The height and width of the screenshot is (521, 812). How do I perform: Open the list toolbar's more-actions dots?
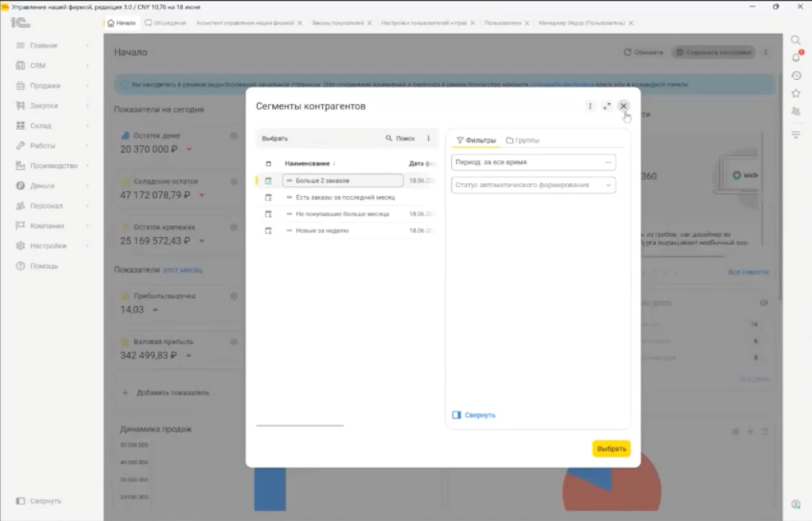point(428,138)
